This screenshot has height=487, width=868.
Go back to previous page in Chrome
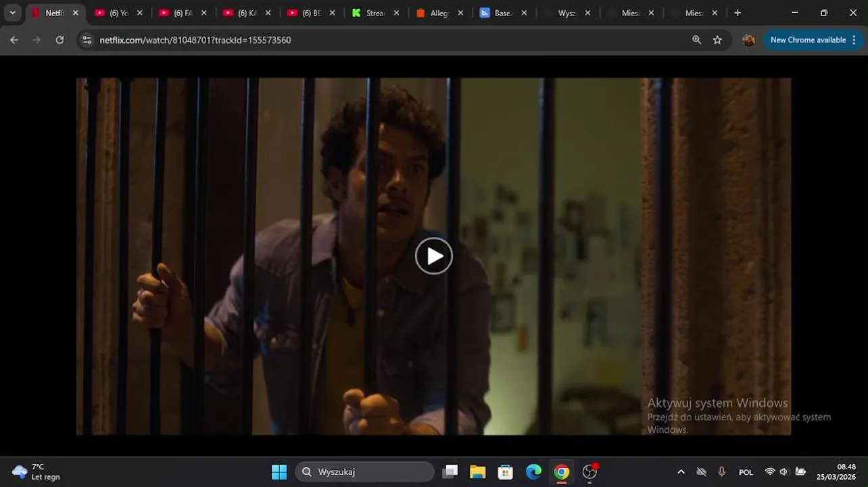(14, 40)
